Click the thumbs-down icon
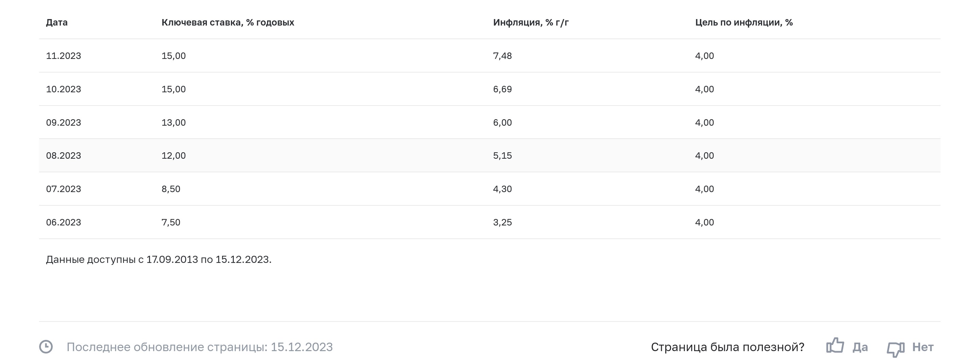The height and width of the screenshot is (361, 980). click(x=896, y=348)
